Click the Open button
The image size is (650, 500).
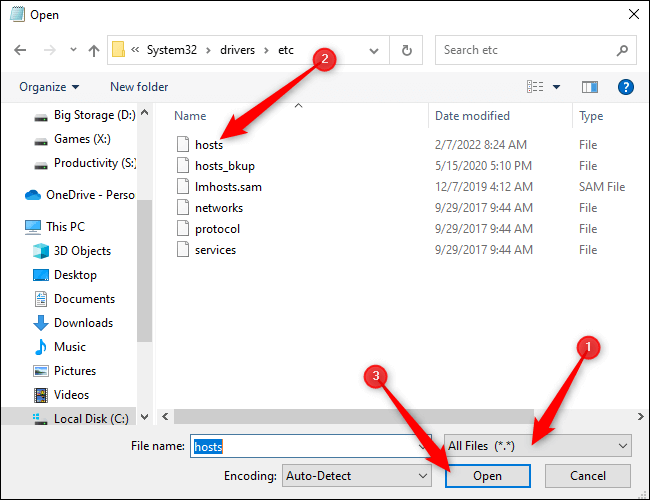[487, 476]
